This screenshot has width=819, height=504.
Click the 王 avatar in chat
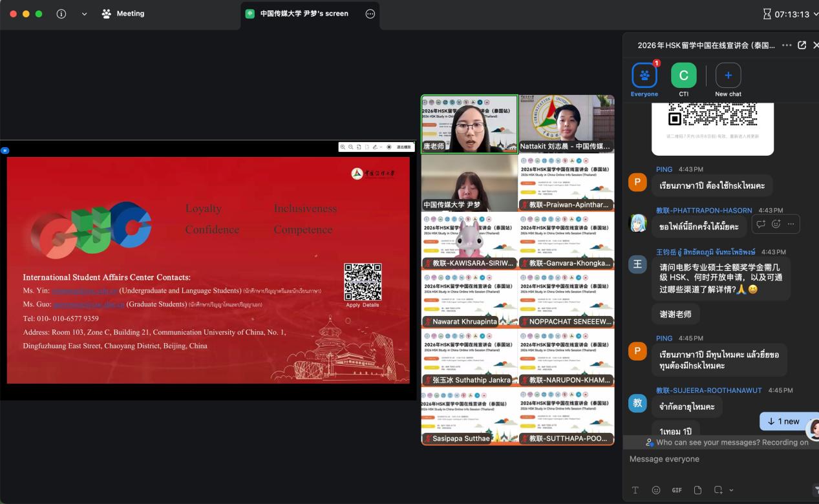(x=637, y=264)
